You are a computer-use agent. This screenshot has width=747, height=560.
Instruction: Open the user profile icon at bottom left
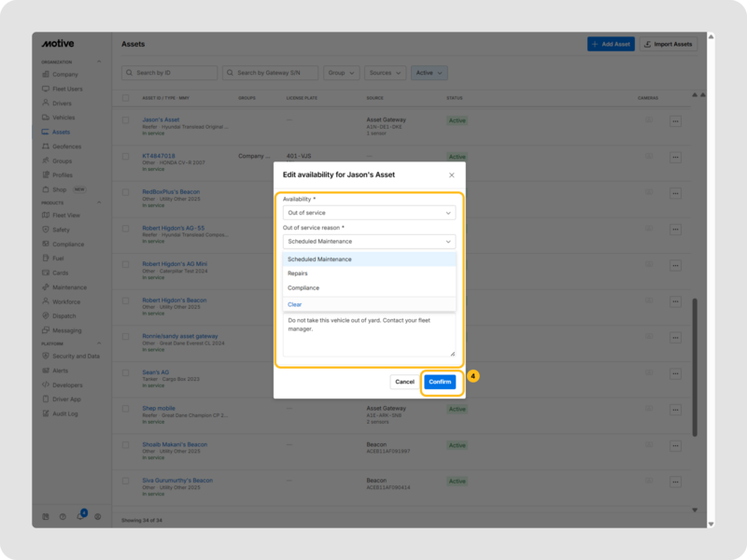[98, 516]
